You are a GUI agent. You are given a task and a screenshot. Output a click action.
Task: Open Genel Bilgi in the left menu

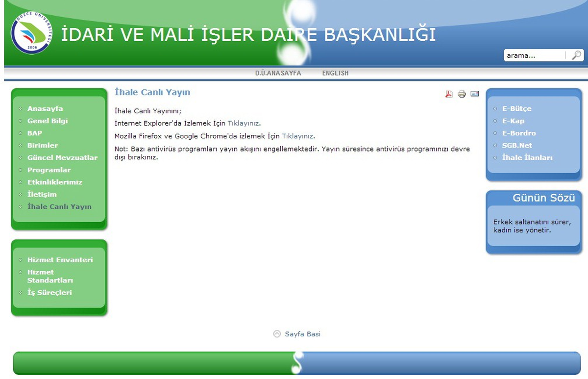pyautogui.click(x=48, y=121)
